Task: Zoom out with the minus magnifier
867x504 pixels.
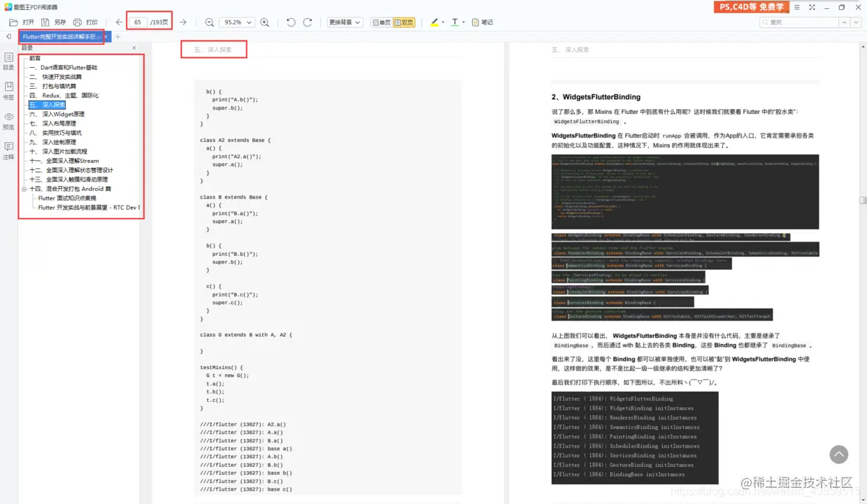Action: [x=210, y=22]
